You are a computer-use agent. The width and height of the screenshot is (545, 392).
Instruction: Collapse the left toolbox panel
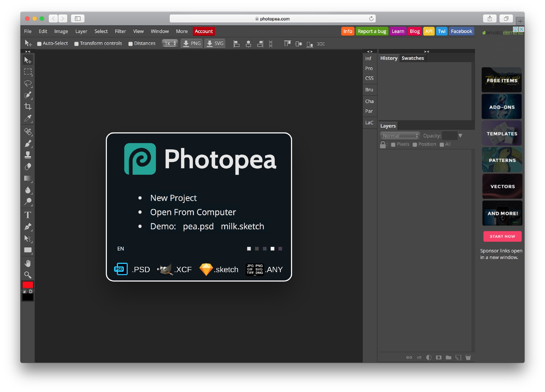[x=28, y=52]
